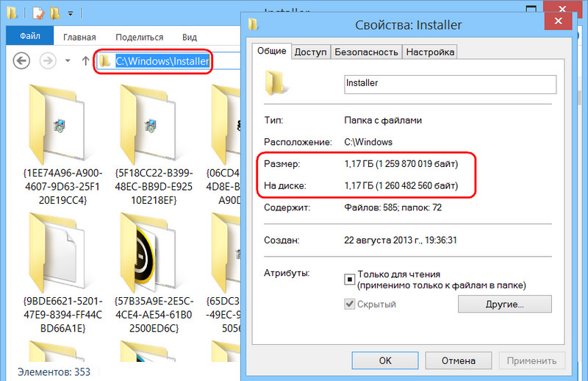Click the Другие... button

click(x=504, y=304)
